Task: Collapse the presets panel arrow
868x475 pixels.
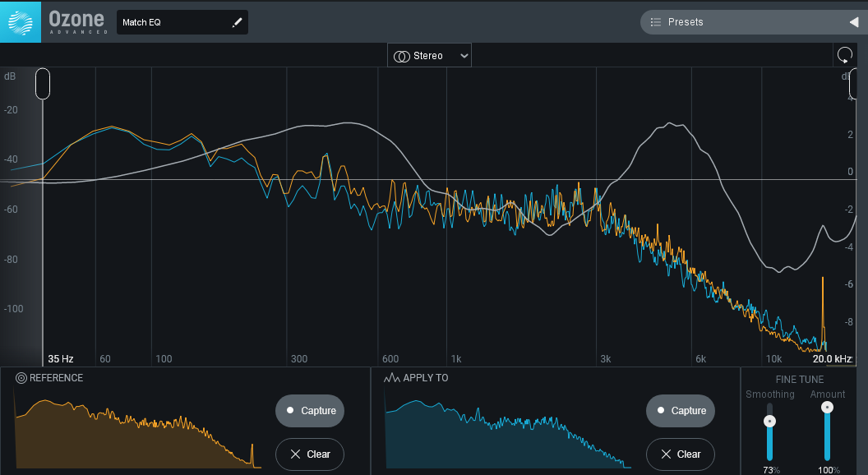Action: [853, 22]
